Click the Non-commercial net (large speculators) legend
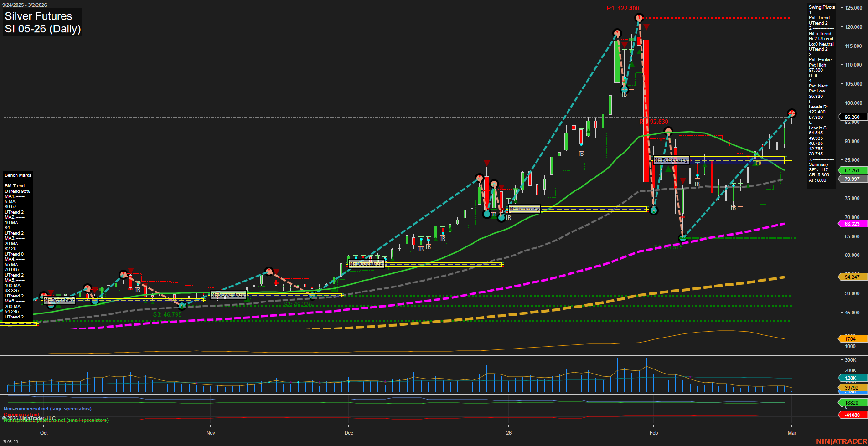Viewport: 868px width, 446px height. (x=47, y=409)
